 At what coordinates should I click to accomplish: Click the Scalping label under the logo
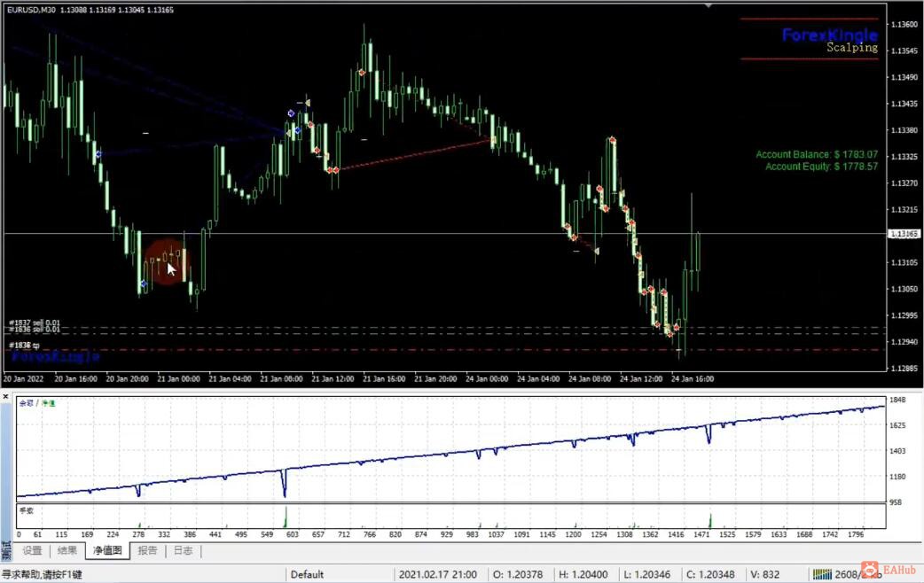(852, 47)
